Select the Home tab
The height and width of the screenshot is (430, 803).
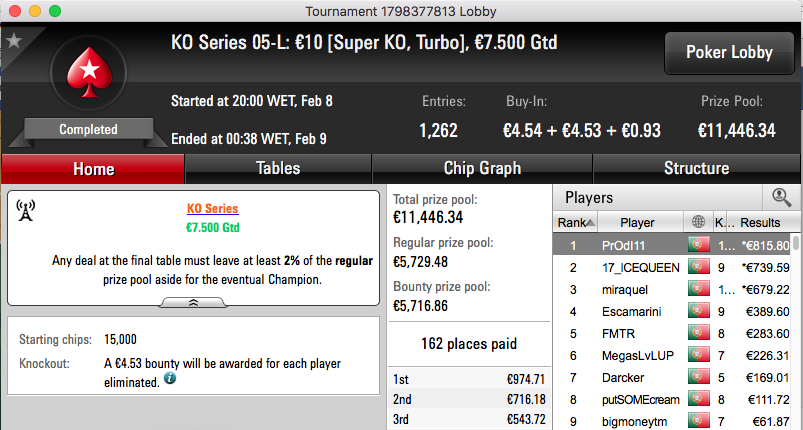pyautogui.click(x=93, y=169)
